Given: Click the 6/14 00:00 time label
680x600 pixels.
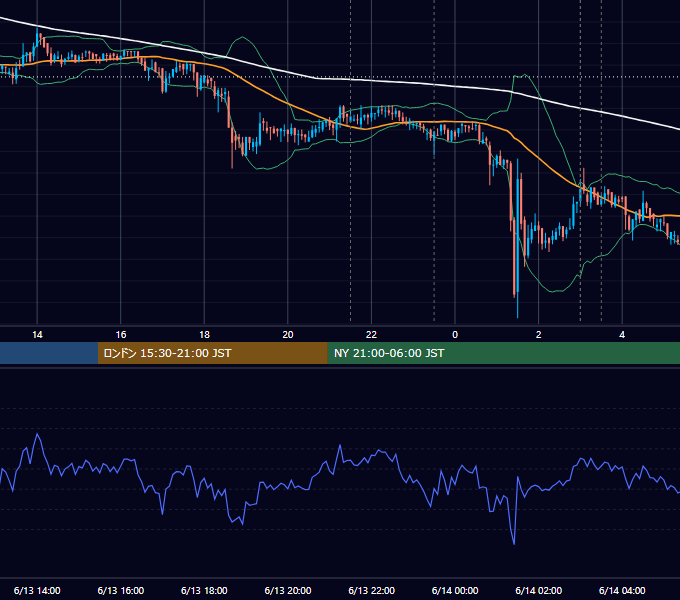Looking at the screenshot, I should click(x=455, y=590).
